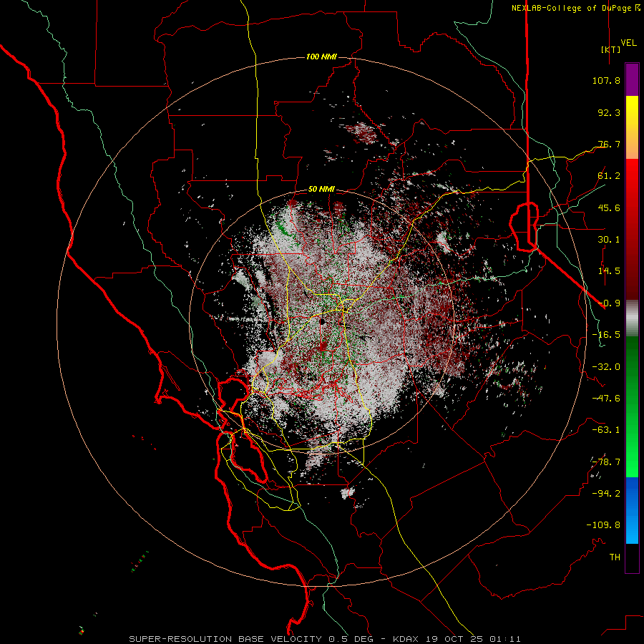Click the -94.2 velocity scale value

606,493
